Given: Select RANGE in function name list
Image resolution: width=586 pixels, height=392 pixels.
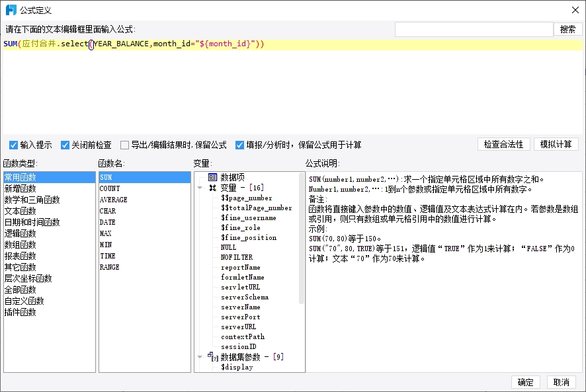Looking at the screenshot, I should [145, 267].
